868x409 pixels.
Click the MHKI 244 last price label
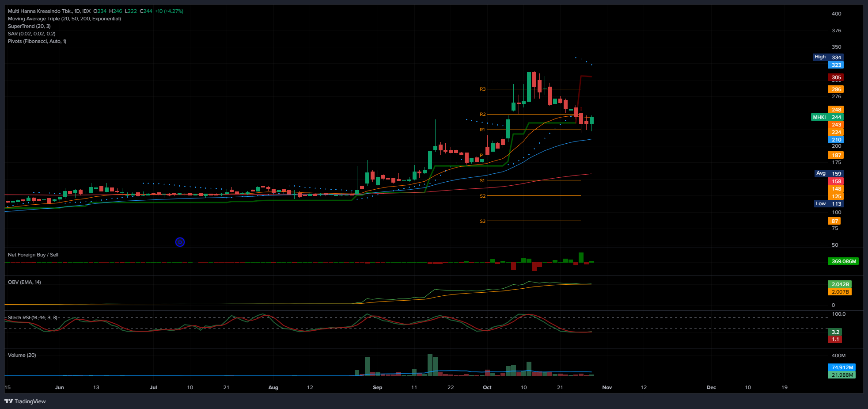827,117
